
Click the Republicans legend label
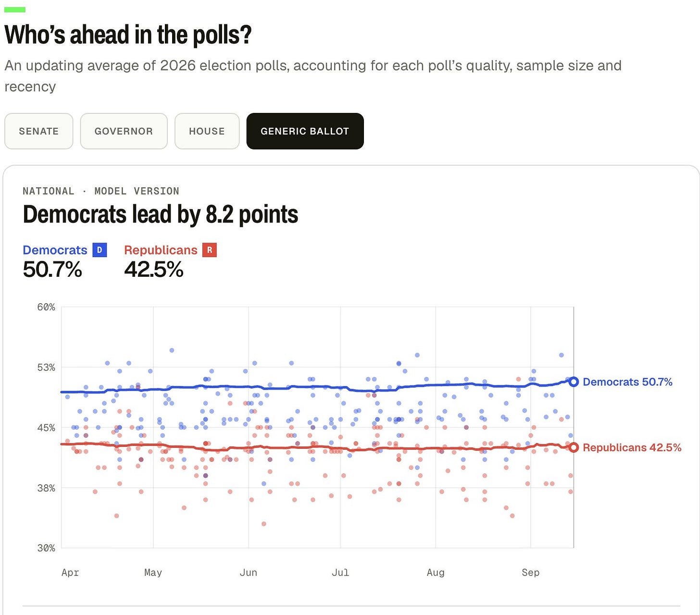click(x=161, y=250)
